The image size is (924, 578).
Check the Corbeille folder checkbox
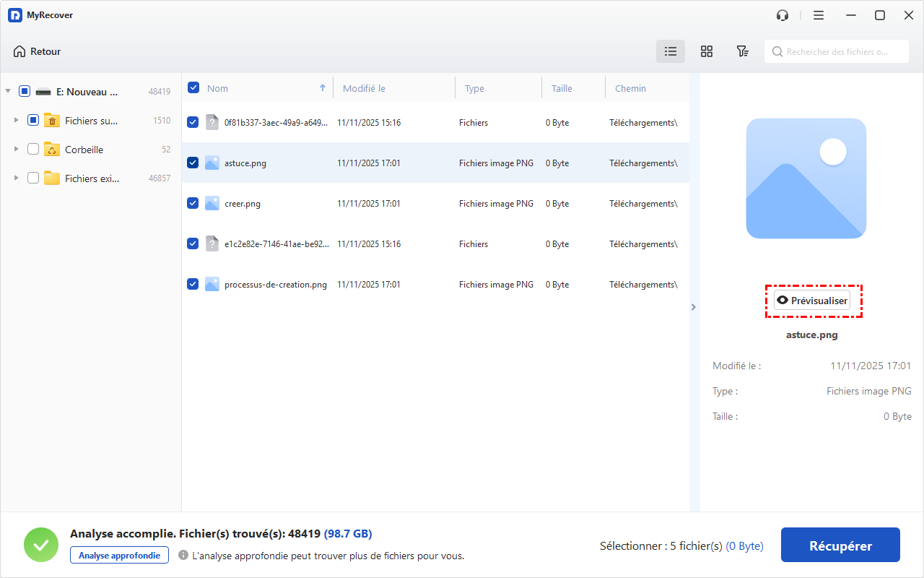(x=33, y=150)
